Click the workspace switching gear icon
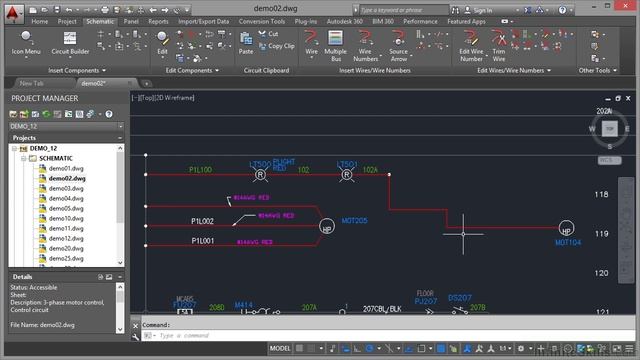Image resolution: width=640 pixels, height=360 pixels. [521, 349]
